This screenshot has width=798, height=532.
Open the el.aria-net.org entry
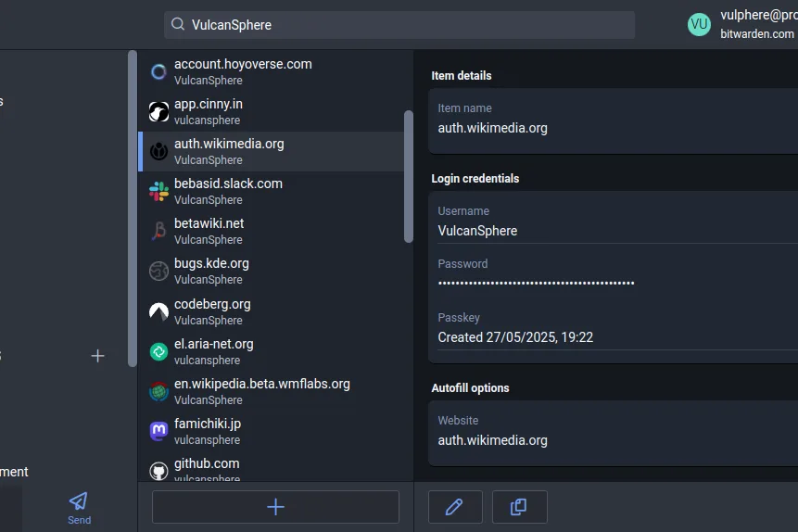pyautogui.click(x=272, y=351)
